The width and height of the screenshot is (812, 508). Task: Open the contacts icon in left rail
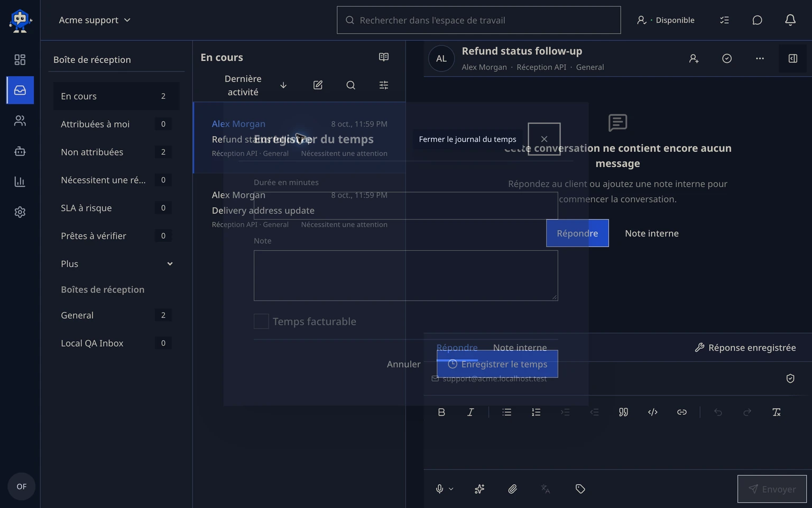point(20,121)
